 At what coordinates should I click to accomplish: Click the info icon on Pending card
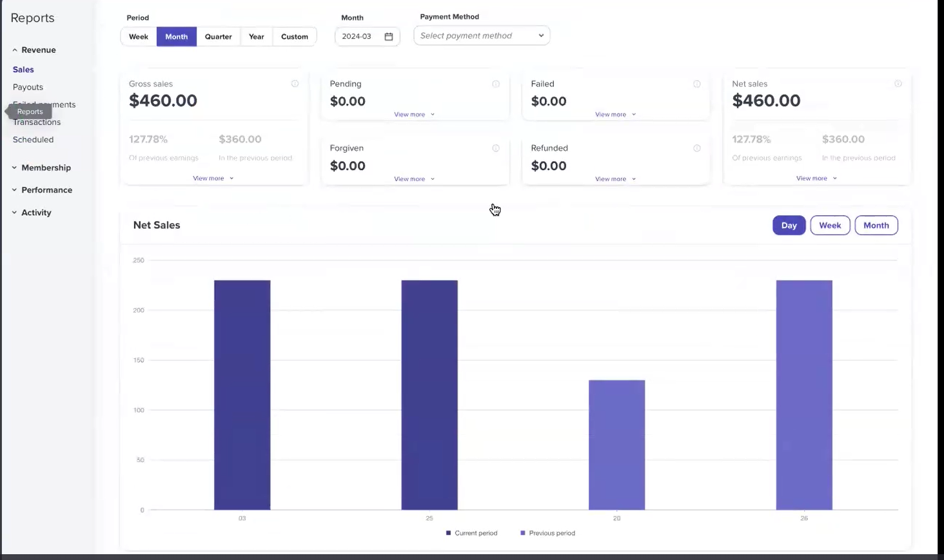click(496, 84)
